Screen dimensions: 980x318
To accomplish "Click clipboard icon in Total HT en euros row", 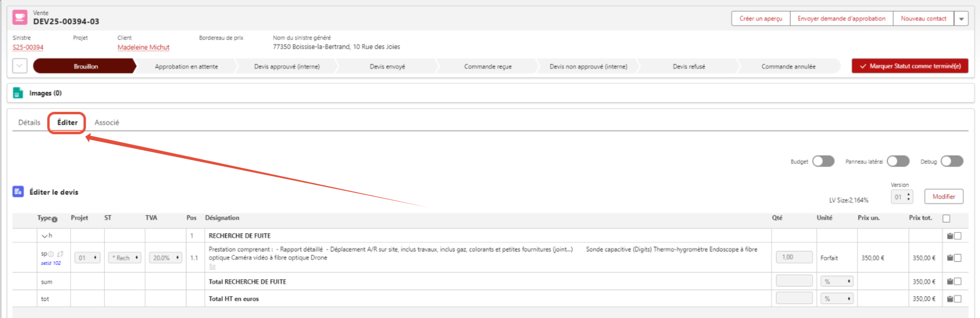I will coord(950,299).
